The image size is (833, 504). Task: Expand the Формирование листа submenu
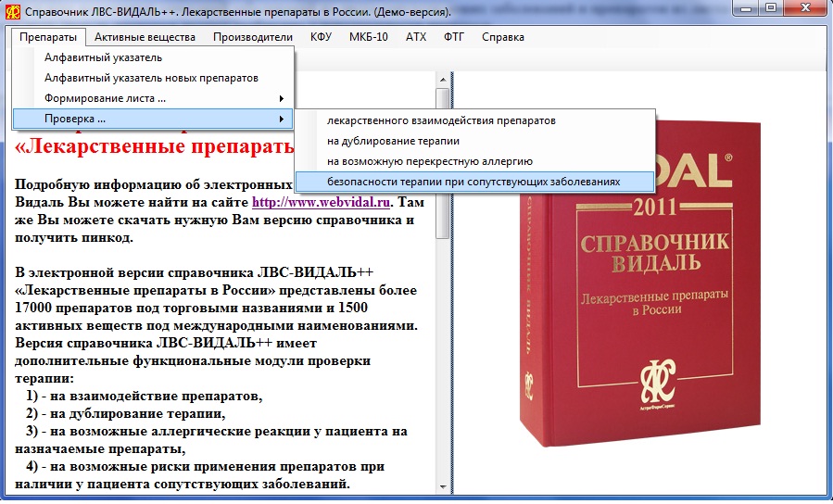[153, 98]
